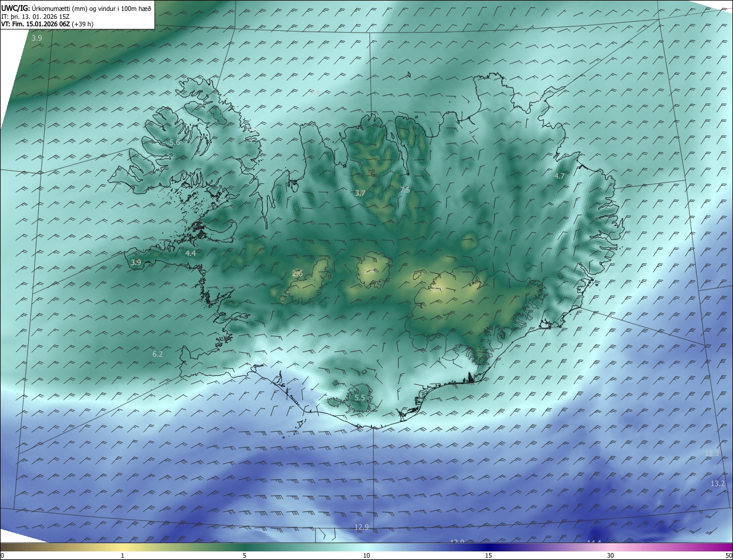Click the 13.2 value near the right edge
Image resolution: width=733 pixels, height=560 pixels.
tap(718, 484)
